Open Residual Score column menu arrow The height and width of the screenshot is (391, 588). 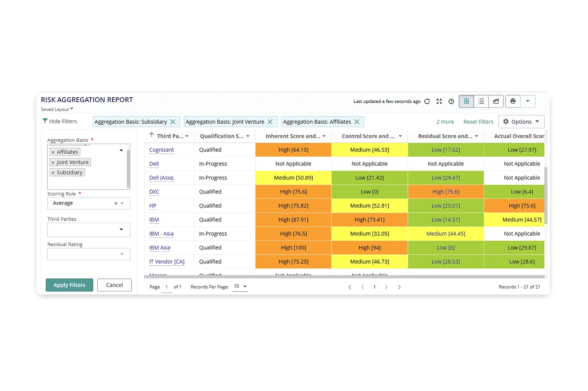pyautogui.click(x=477, y=136)
